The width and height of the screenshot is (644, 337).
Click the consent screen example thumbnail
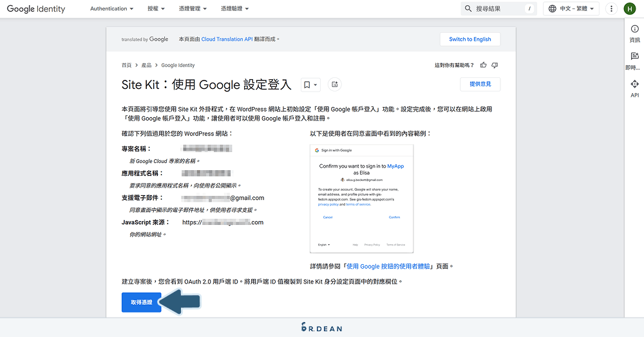tap(361, 198)
